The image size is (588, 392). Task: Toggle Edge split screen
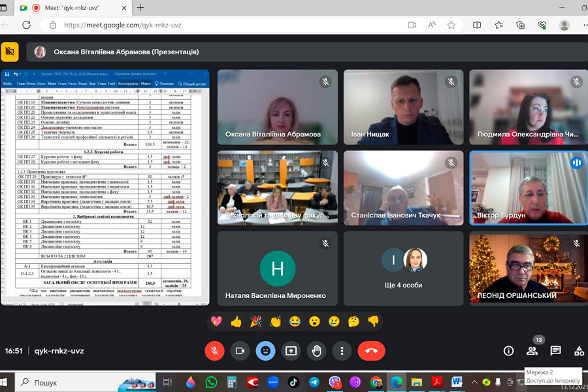(477, 25)
